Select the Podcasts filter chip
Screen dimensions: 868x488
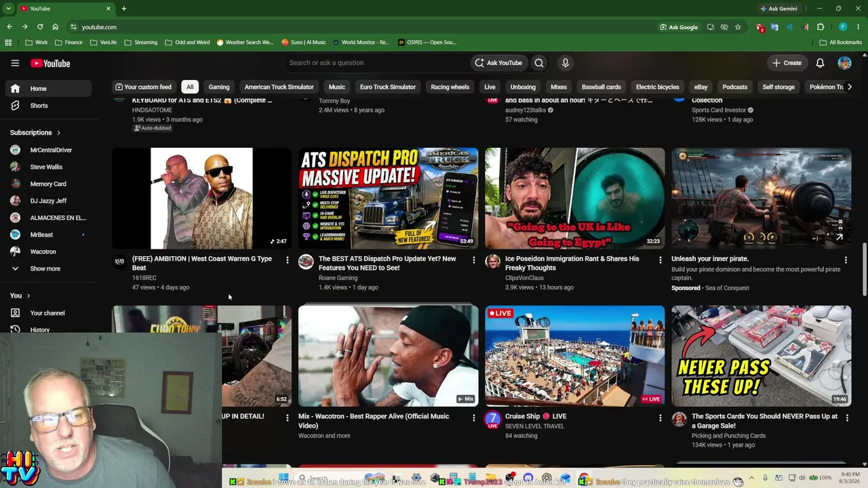point(735,87)
